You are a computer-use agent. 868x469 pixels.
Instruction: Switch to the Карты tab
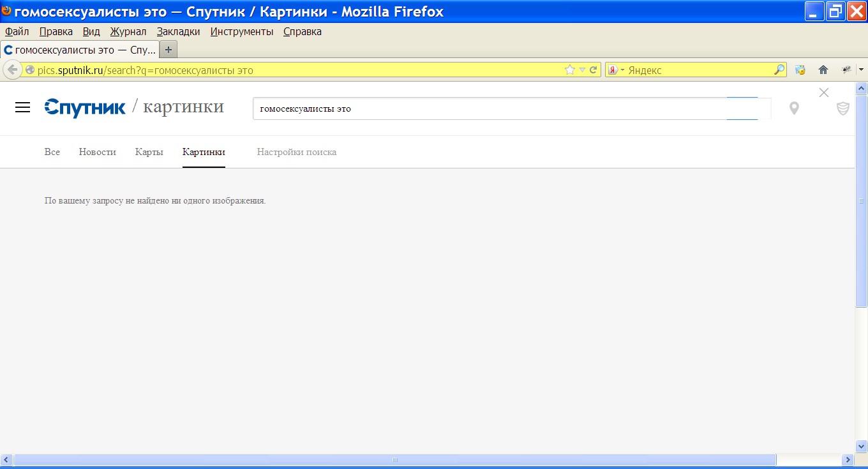tap(149, 152)
